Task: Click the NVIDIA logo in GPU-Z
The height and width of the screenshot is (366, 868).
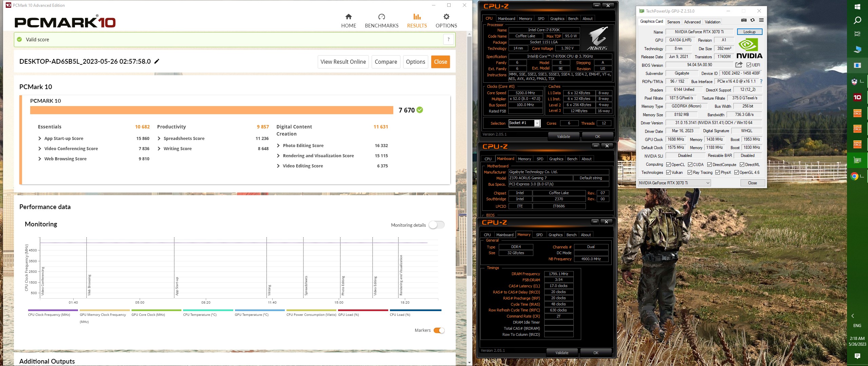Action: (749, 49)
